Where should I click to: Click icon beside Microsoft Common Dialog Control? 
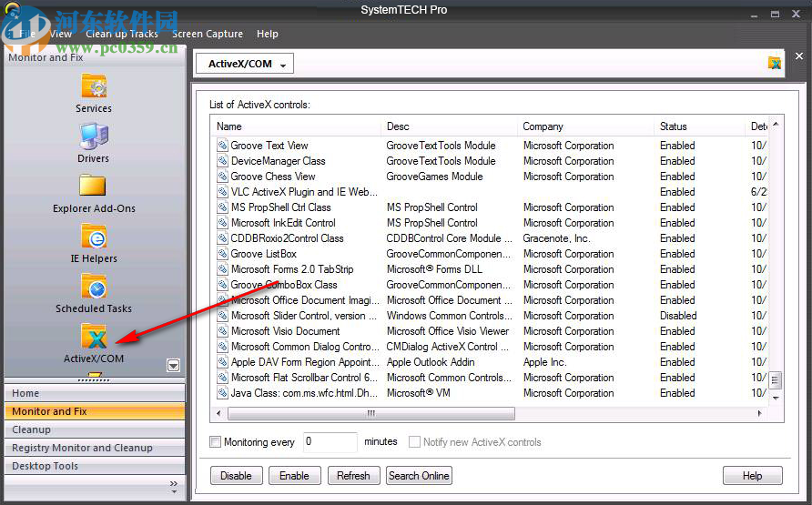[223, 347]
